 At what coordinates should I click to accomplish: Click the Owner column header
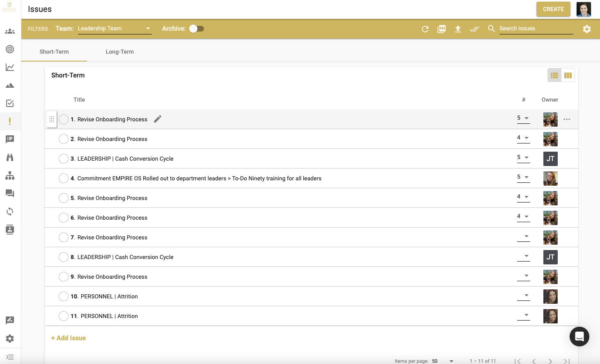[550, 100]
